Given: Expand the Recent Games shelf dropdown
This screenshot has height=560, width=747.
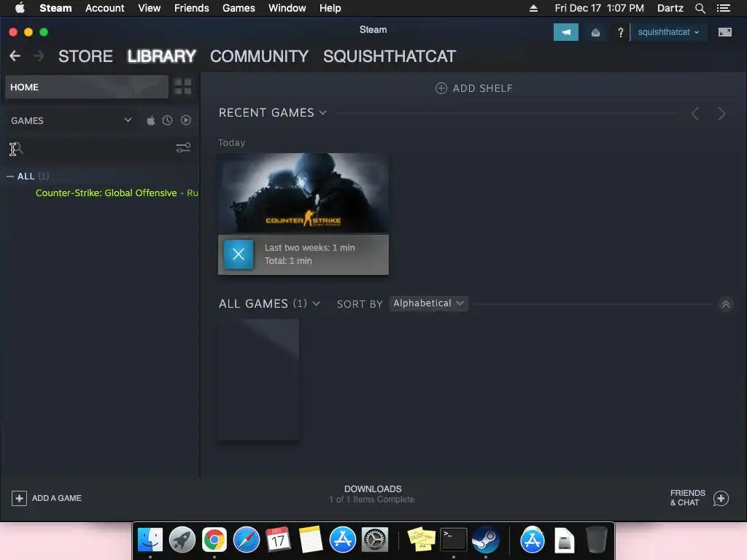Looking at the screenshot, I should tap(322, 113).
